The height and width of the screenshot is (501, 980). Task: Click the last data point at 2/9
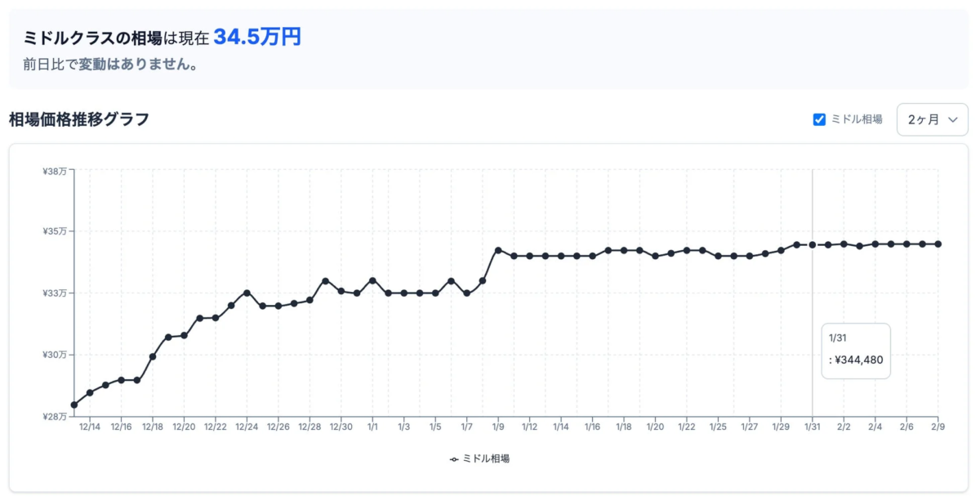point(940,243)
